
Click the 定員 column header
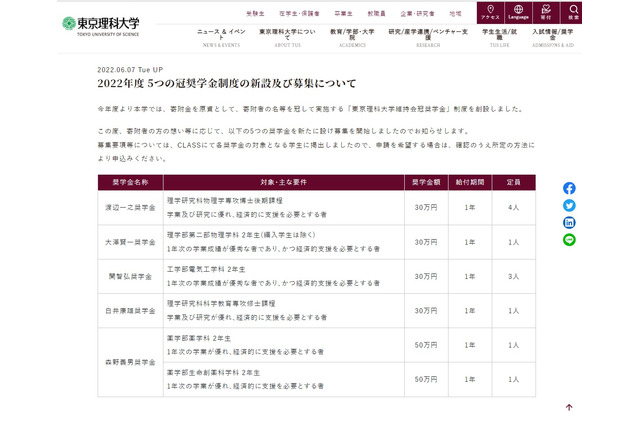point(513,182)
